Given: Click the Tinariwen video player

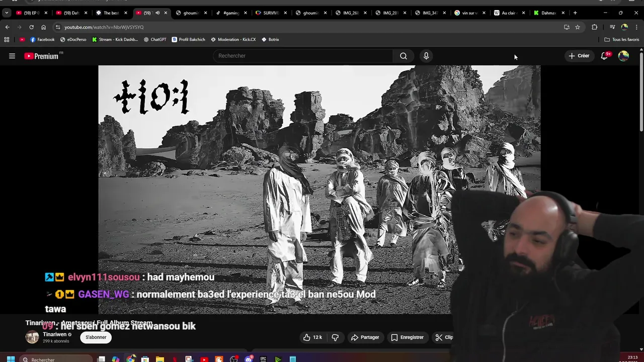Looking at the screenshot, I should point(319,190).
